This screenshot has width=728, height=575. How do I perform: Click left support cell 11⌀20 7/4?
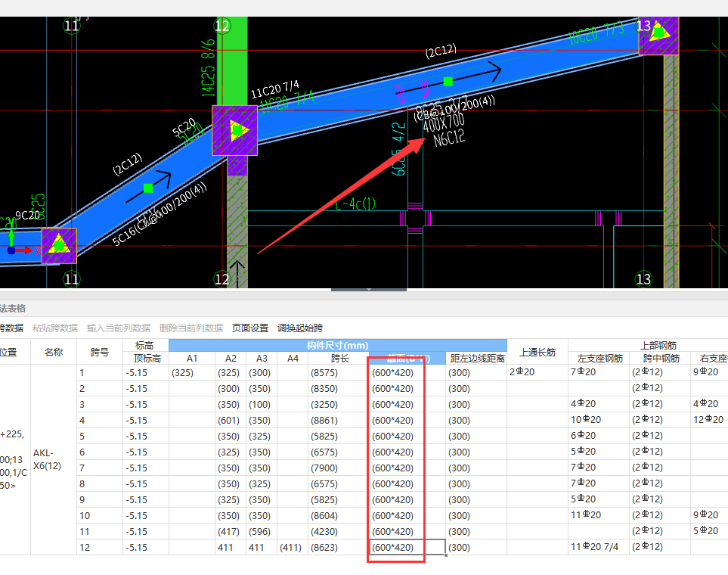(x=599, y=547)
